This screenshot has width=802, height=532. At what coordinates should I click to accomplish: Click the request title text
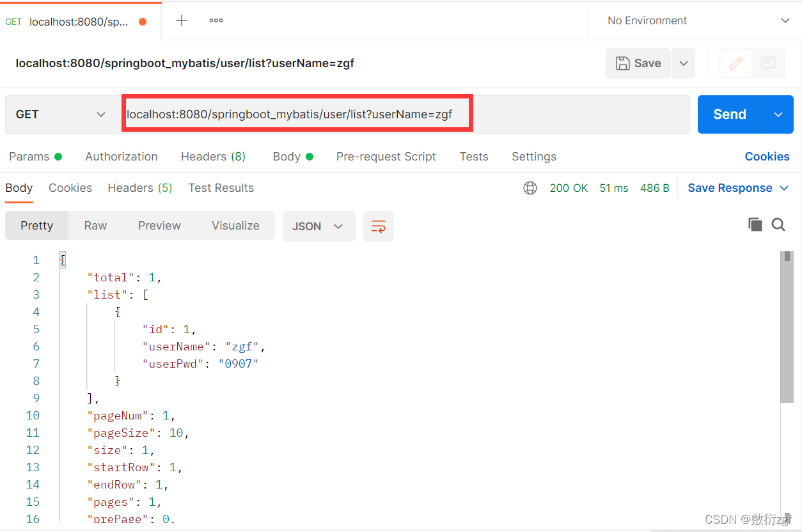[x=185, y=63]
